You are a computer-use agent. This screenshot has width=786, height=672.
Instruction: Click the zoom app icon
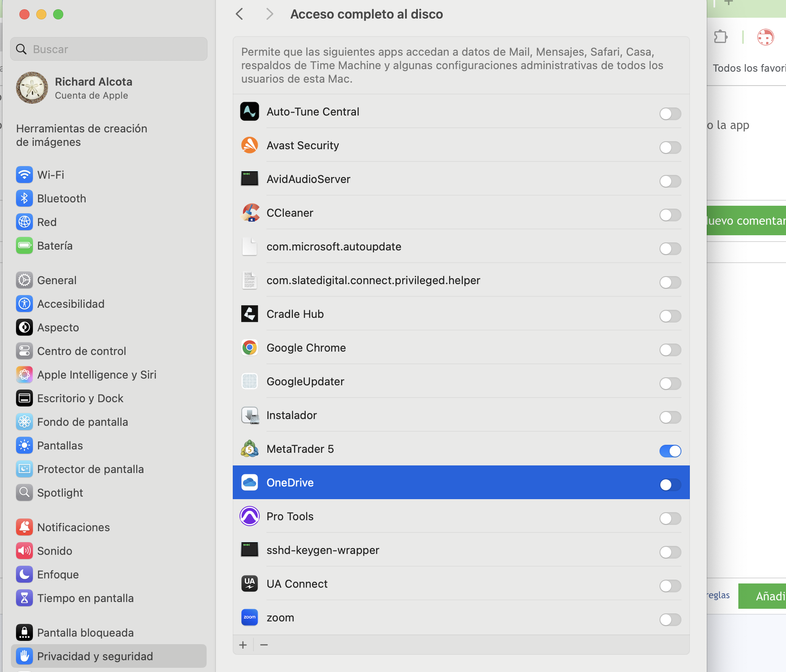coord(250,618)
